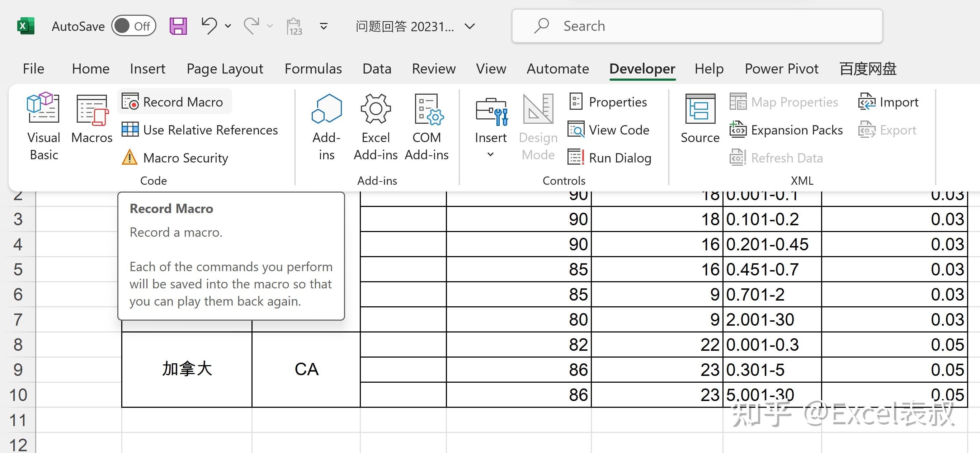
Task: Open COM Add-ins dialog
Action: (427, 126)
